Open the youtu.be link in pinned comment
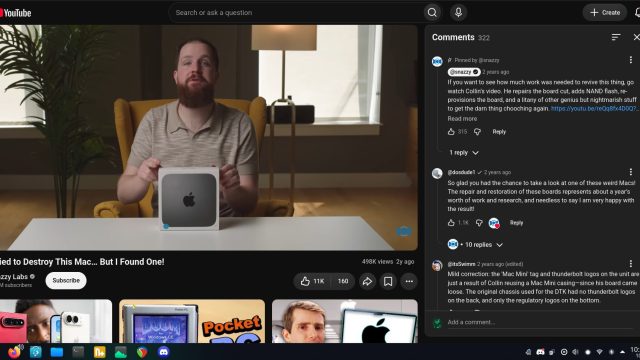This screenshot has height=360, width=640. [x=593, y=109]
